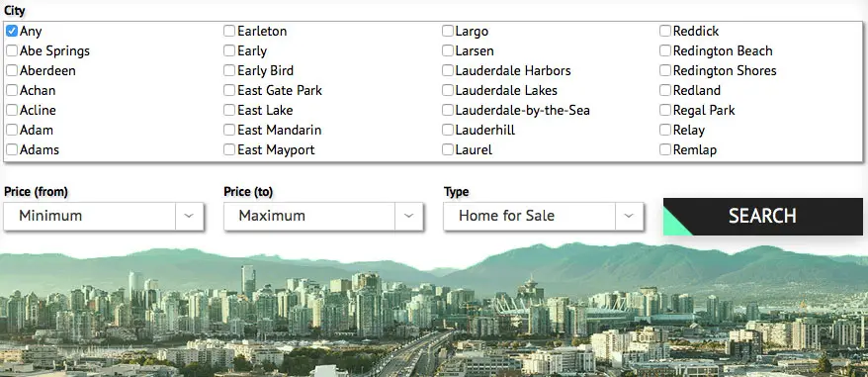This screenshot has width=868, height=377.
Task: Click the chevron arrow on Type dropdown
Action: (629, 217)
